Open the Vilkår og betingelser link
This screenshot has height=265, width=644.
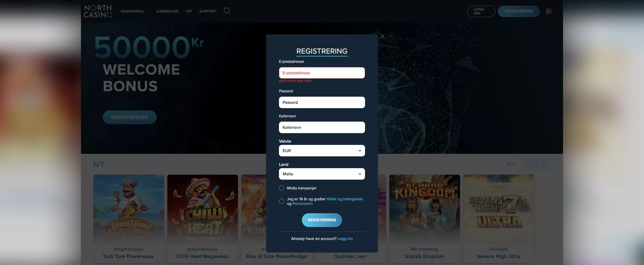[x=345, y=199]
